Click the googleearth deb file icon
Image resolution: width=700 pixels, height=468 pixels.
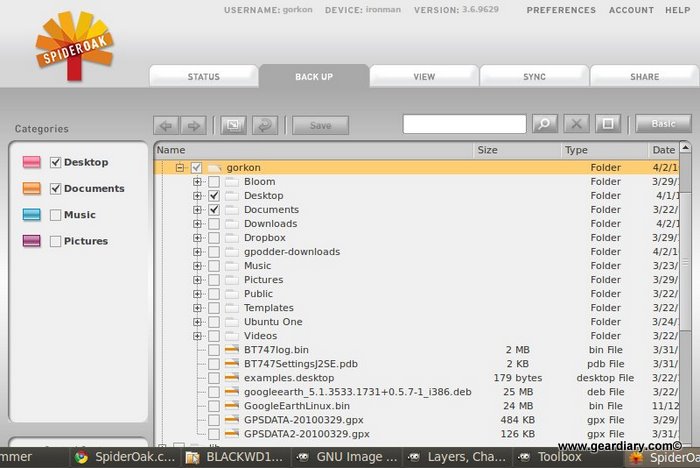(x=232, y=392)
